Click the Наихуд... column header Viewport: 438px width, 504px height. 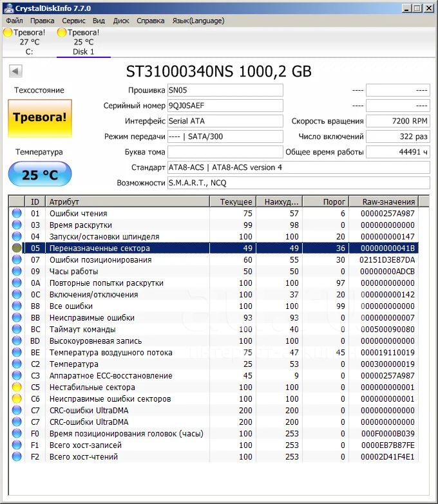pos(280,201)
